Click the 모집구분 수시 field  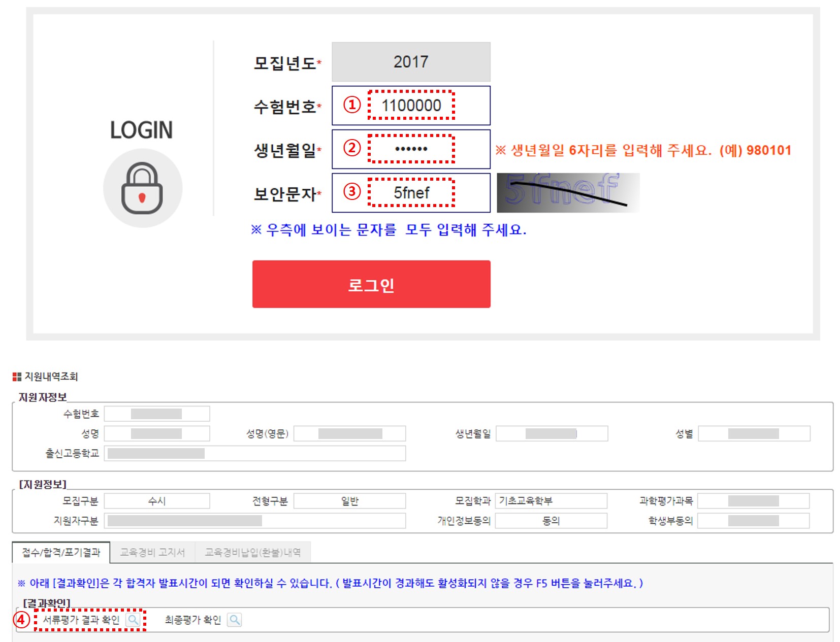(157, 501)
